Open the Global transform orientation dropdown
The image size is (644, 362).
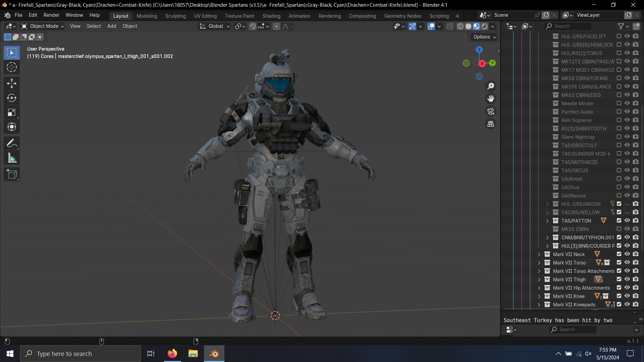coord(215,26)
